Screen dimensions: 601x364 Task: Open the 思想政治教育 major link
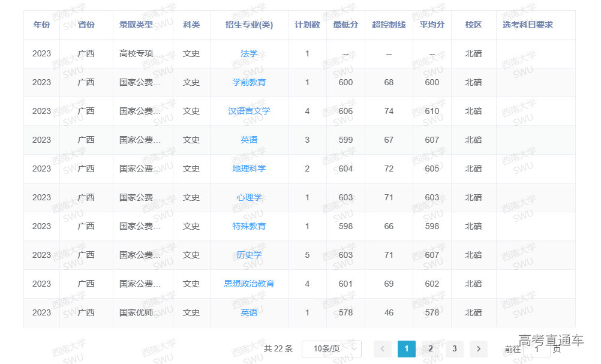[x=249, y=284]
